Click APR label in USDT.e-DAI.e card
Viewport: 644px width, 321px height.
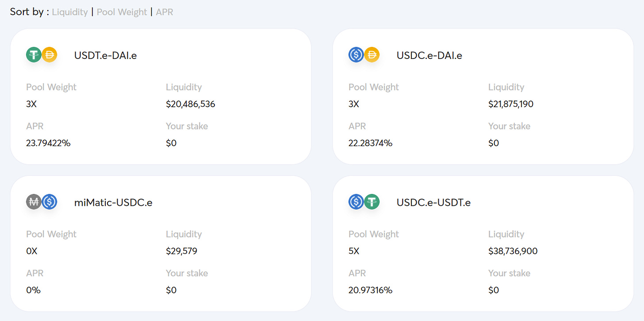[35, 126]
